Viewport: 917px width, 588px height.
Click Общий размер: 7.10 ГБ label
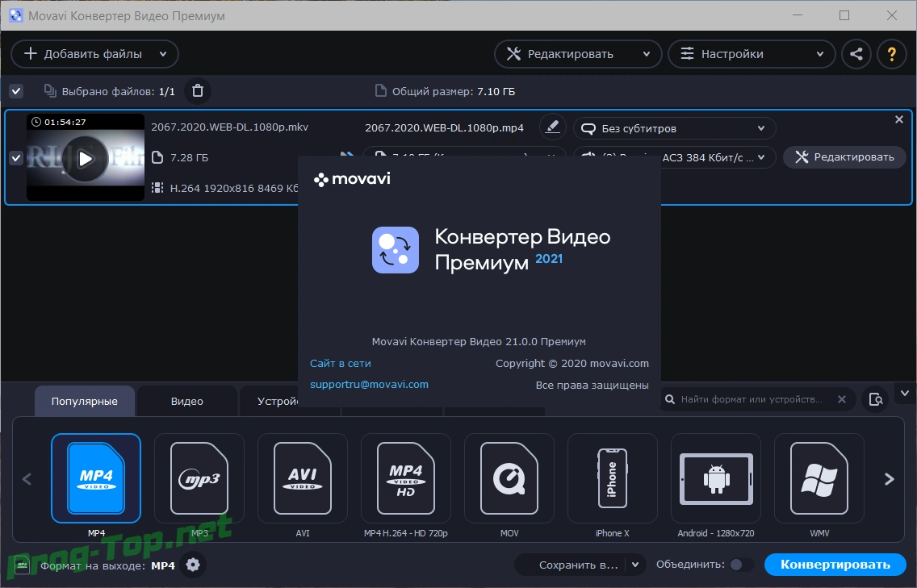[453, 92]
